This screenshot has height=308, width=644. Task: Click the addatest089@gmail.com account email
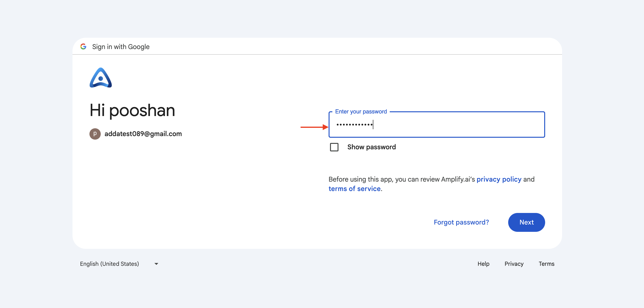(143, 134)
